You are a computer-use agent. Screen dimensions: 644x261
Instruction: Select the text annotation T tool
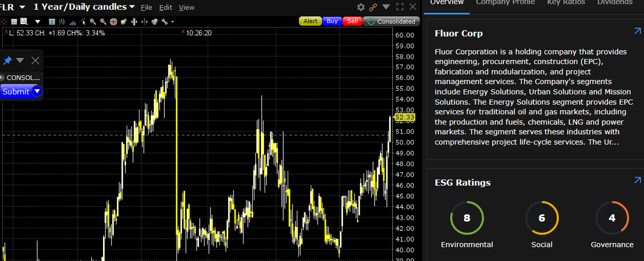coord(52,21)
